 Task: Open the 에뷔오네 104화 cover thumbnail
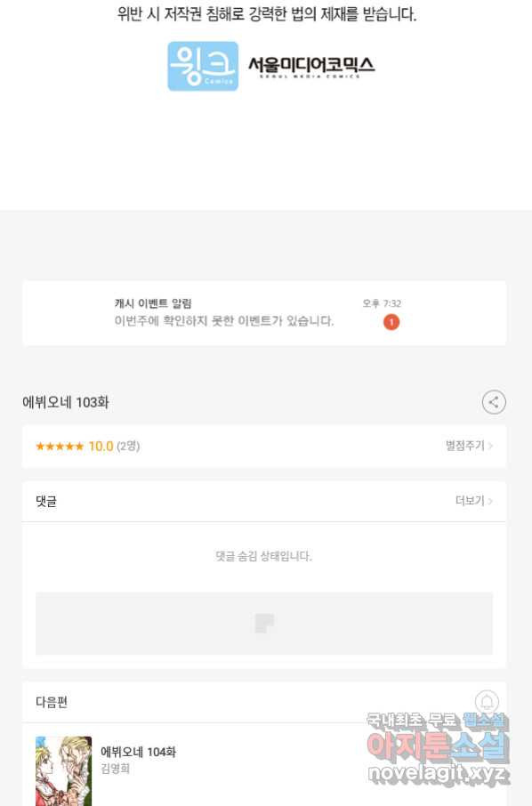tap(64, 770)
